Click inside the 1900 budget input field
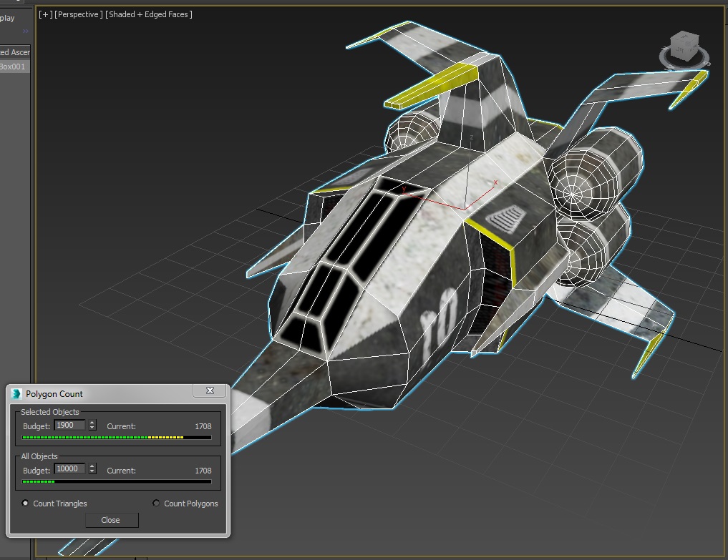This screenshot has height=560, width=728. point(70,425)
